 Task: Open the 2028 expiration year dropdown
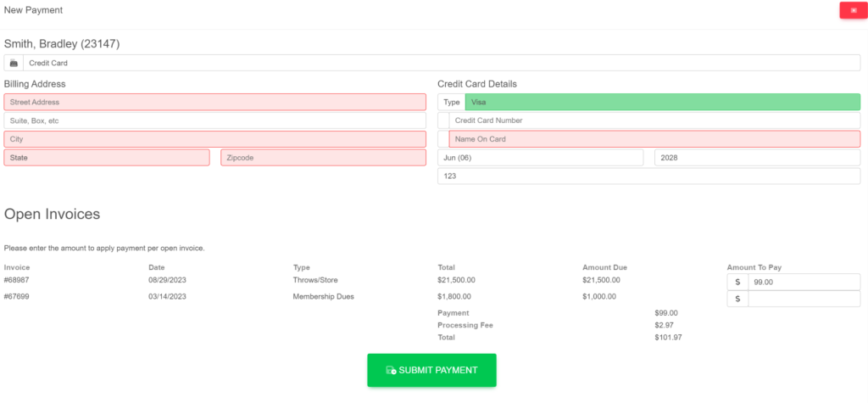(757, 158)
